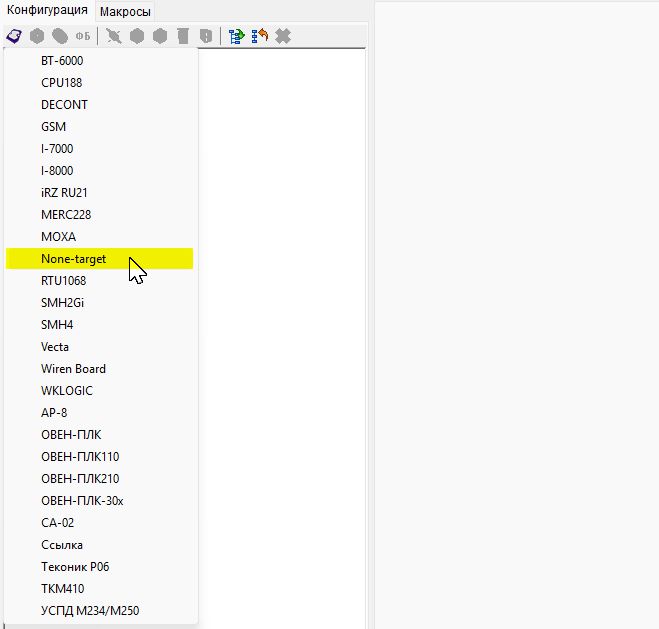
Task: Click the gray trash bin toolbar icon
Action: tap(183, 36)
